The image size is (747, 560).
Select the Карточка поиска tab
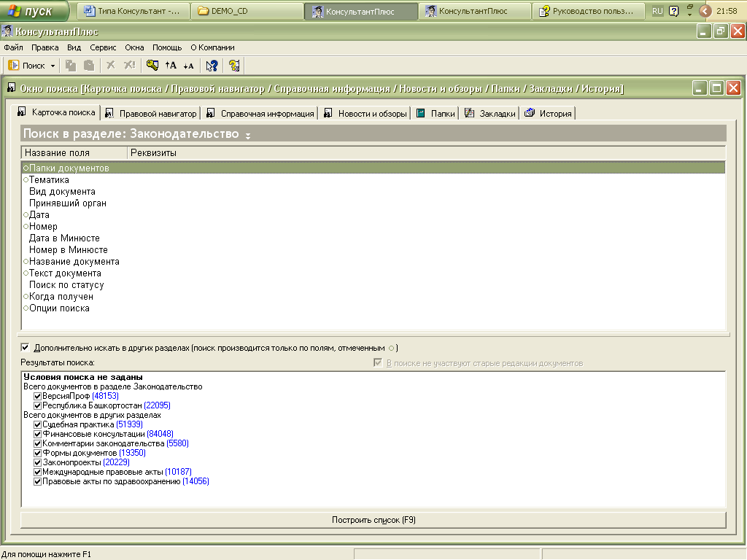coord(56,112)
